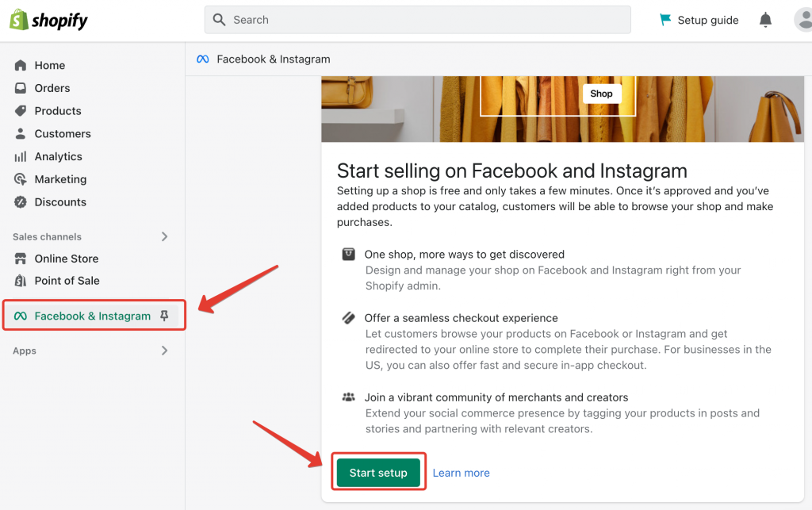Image resolution: width=812 pixels, height=510 pixels.
Task: Open the Learn more link
Action: (x=461, y=473)
